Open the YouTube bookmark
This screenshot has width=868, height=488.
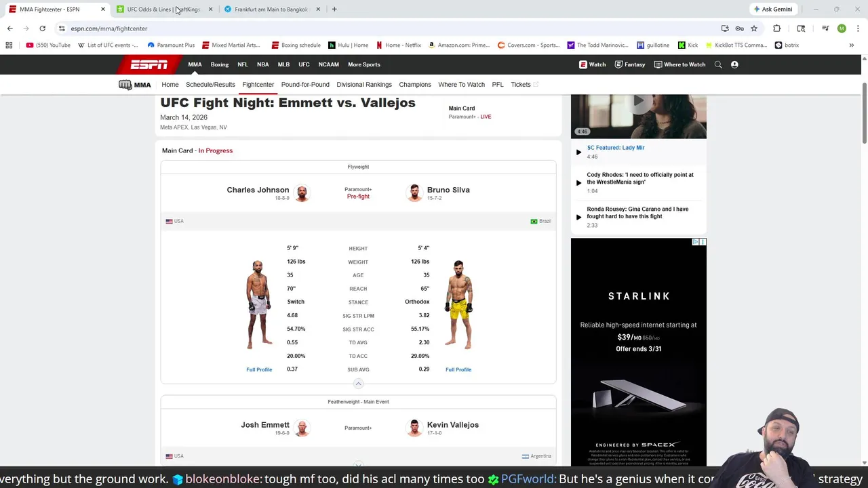pyautogui.click(x=48, y=45)
